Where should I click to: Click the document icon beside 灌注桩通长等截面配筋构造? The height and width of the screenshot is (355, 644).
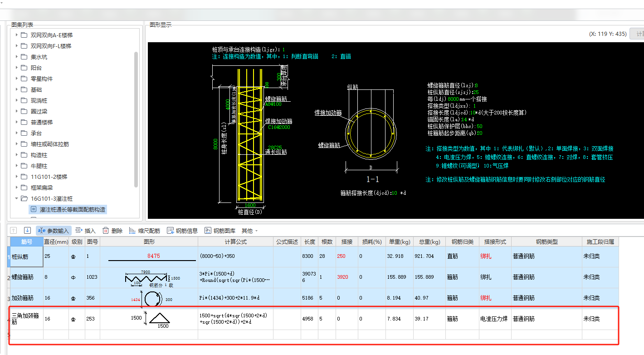34,209
